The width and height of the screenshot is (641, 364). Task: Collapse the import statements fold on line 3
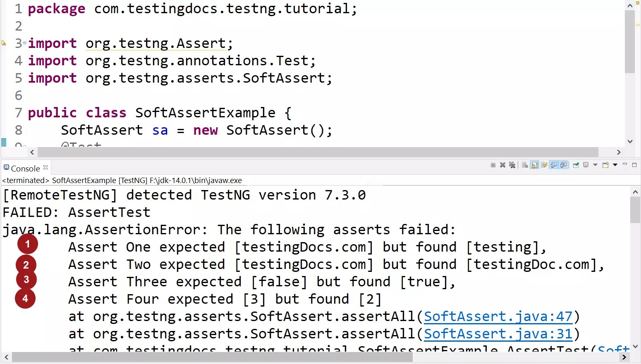(24, 43)
